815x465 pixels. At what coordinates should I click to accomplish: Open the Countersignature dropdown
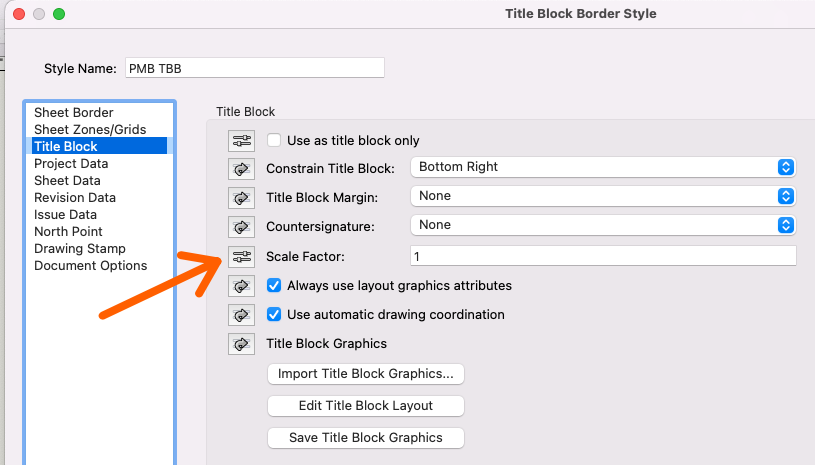tap(603, 225)
